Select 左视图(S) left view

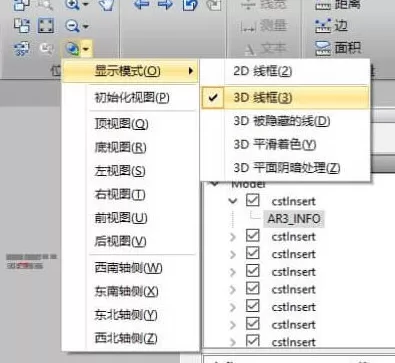click(120, 171)
